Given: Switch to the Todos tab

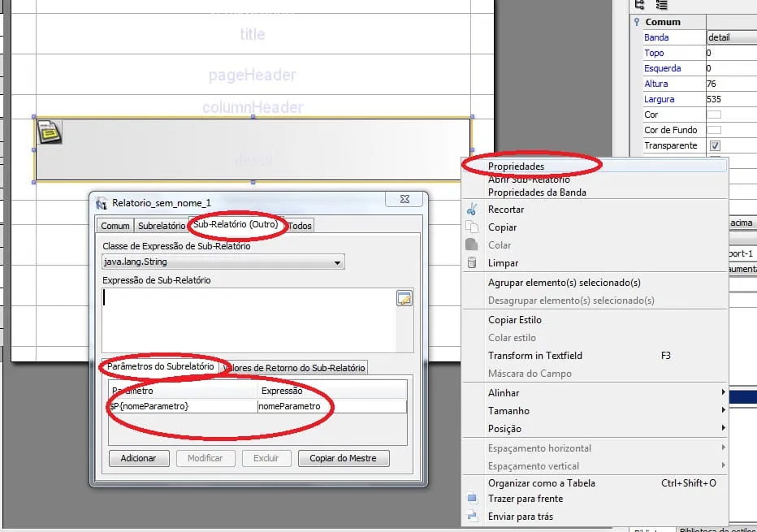Looking at the screenshot, I should 300,226.
